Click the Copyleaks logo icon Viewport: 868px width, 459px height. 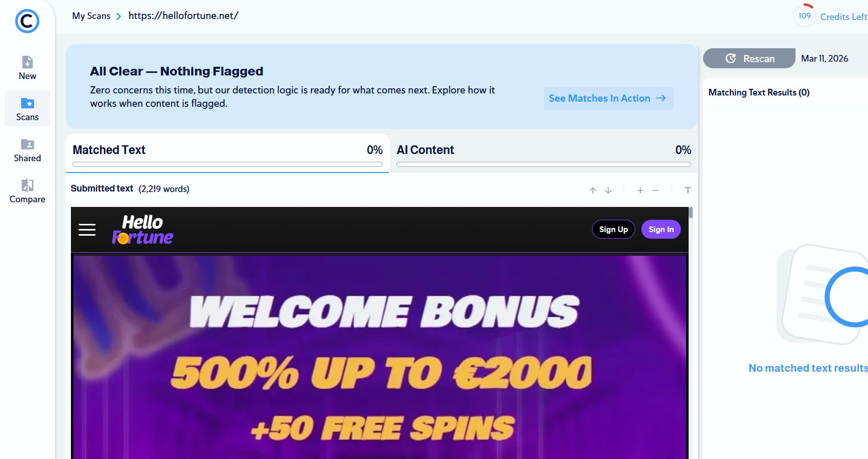tap(27, 21)
